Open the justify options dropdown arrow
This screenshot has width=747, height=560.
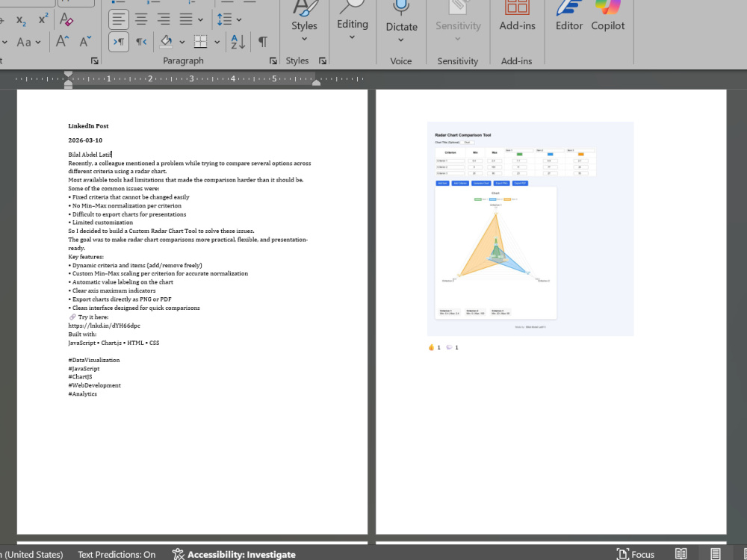[200, 20]
